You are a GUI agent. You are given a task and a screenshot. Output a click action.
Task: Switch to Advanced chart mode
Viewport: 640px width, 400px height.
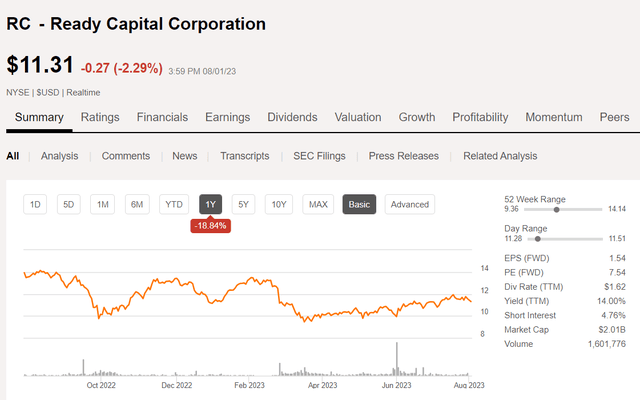point(410,205)
